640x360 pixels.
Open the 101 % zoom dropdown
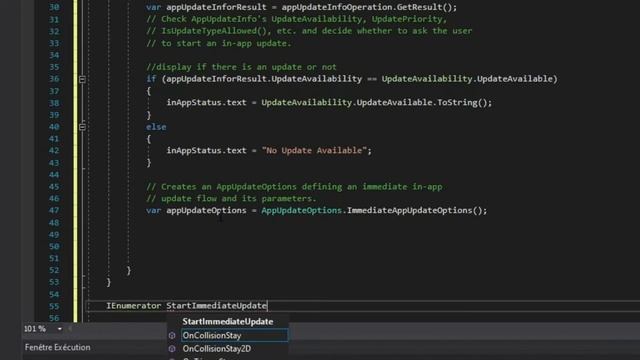click(x=60, y=329)
